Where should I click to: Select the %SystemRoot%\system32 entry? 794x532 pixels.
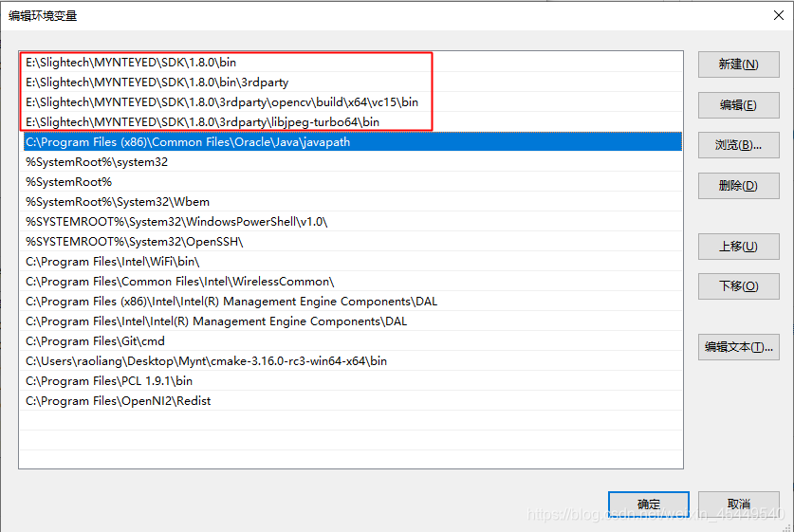[x=353, y=162]
